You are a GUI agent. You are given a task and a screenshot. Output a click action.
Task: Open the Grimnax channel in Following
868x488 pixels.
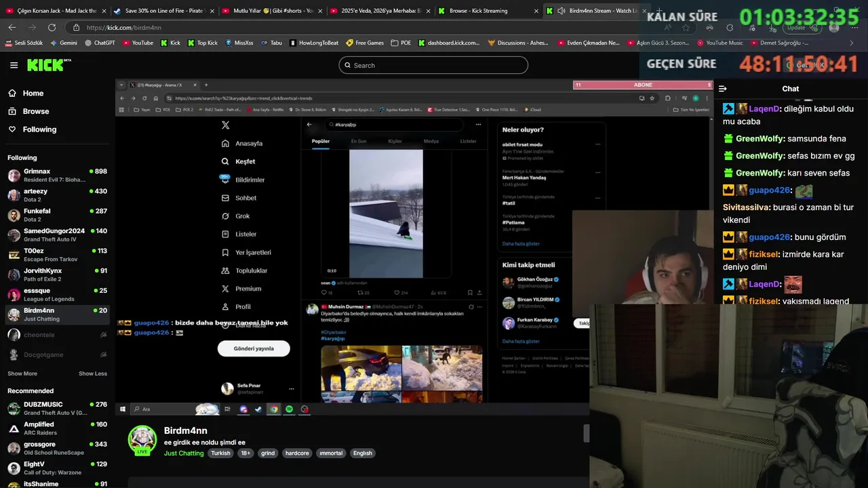[x=57, y=176]
